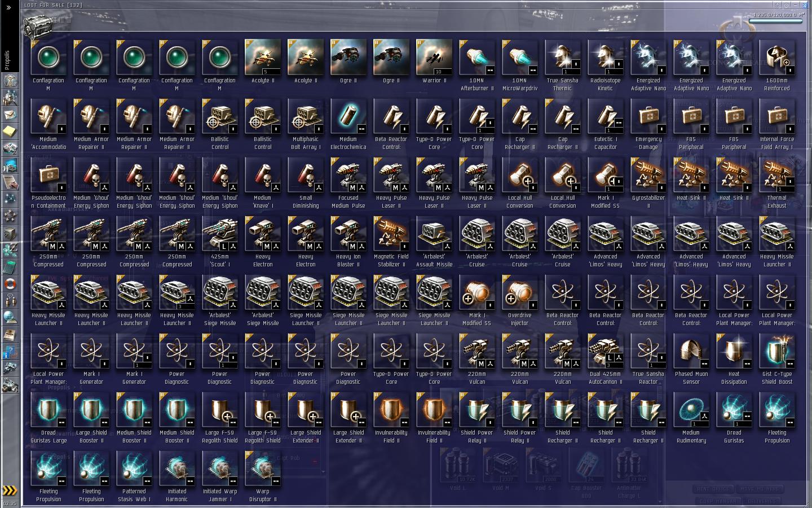The width and height of the screenshot is (812, 508).
Task: Select the Gist C-Type Shield Boost item
Action: [777, 359]
